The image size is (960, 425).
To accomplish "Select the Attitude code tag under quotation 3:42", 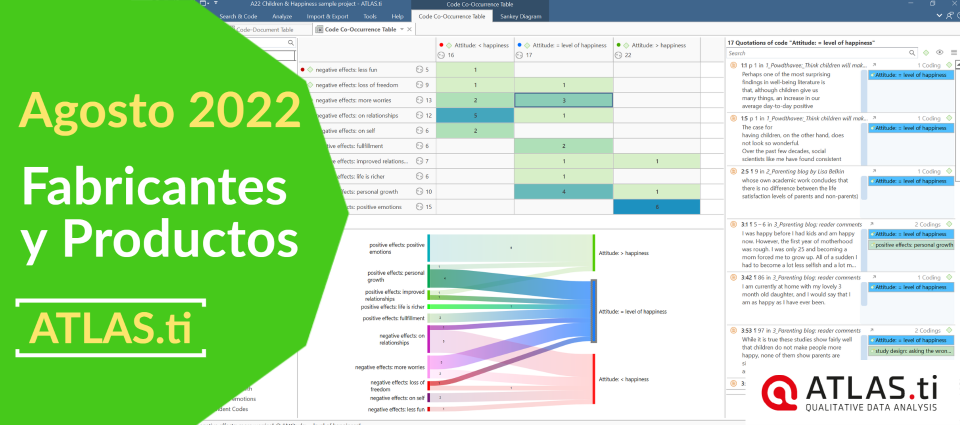I will pos(911,287).
